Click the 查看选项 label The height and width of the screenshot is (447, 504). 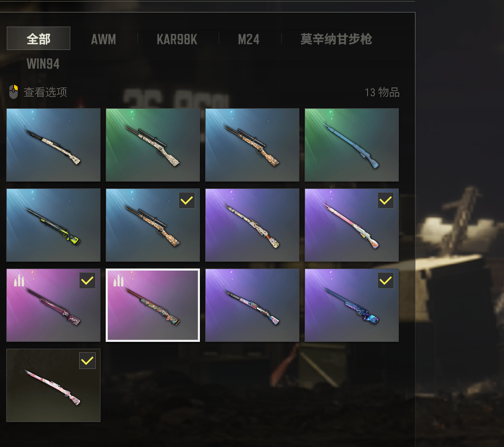tap(45, 92)
